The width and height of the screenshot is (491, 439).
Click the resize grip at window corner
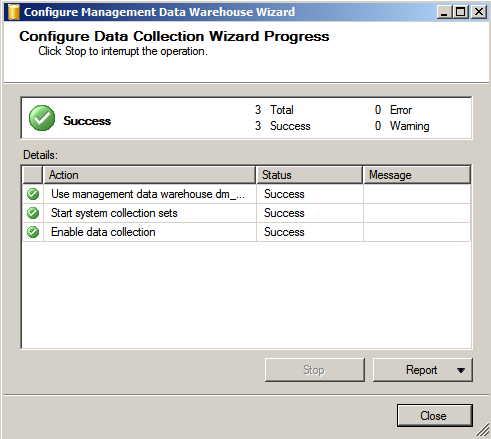pos(482,430)
